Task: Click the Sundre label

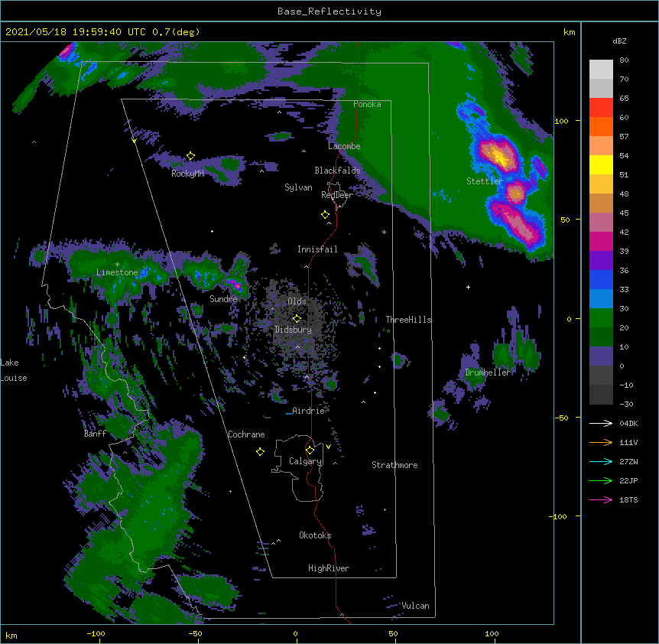Action: [223, 299]
